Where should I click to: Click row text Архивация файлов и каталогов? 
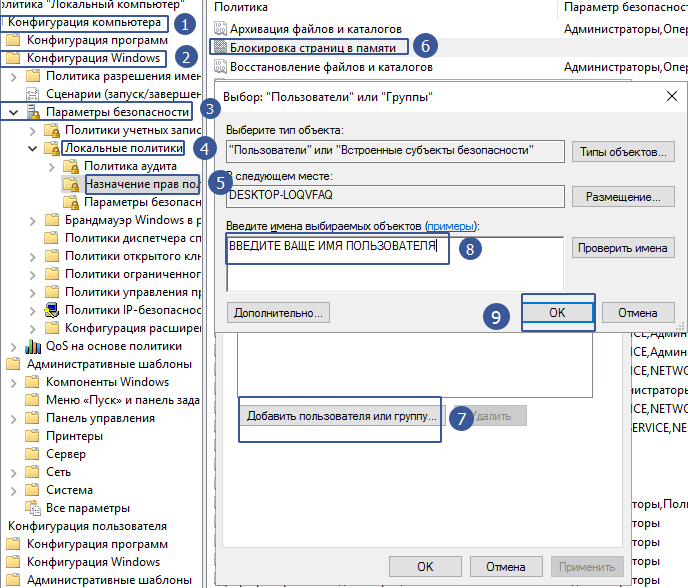click(316, 29)
